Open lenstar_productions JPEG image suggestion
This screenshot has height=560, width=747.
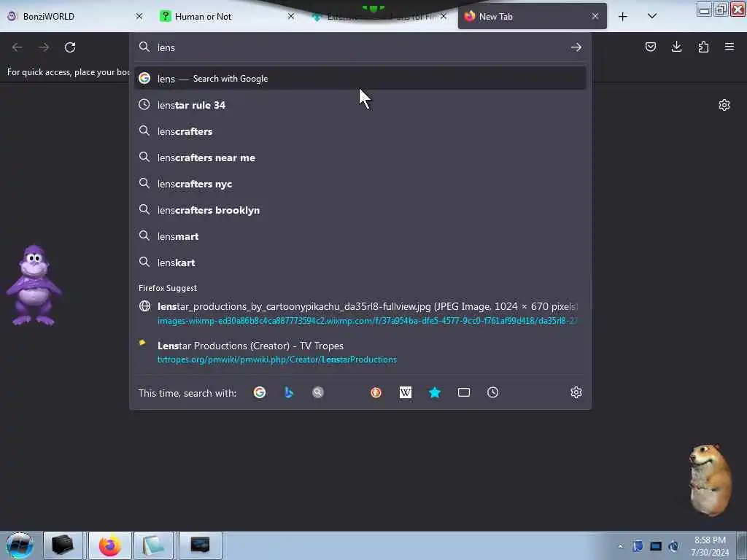360,314
